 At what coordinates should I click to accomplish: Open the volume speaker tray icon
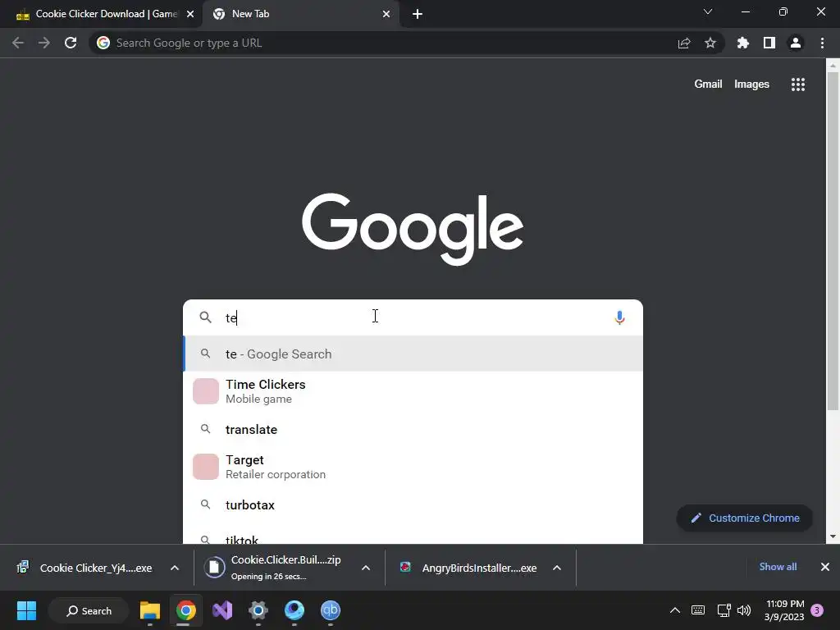[x=744, y=610]
